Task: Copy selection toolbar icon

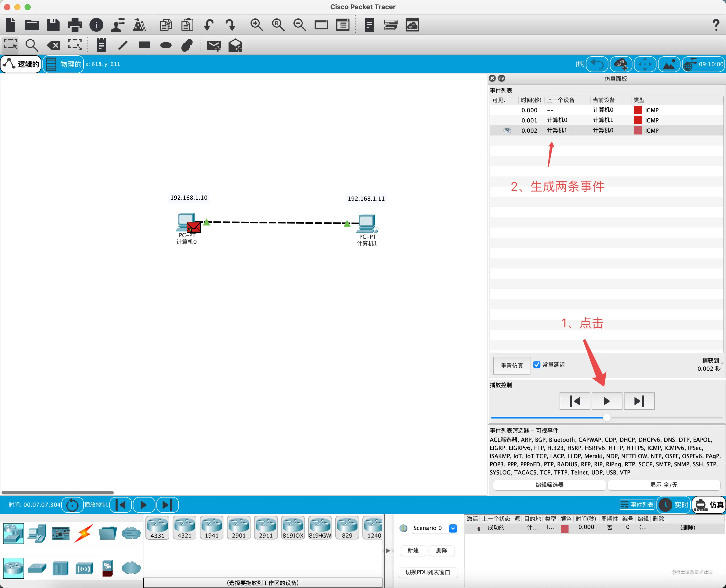Action: tap(166, 25)
